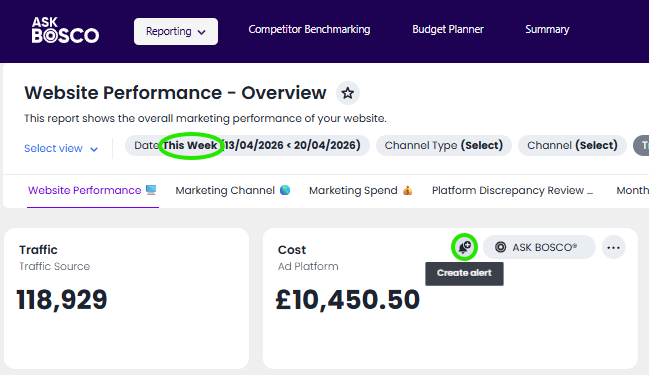This screenshot has height=375, width=649.
Task: Open the Channel (Select) filter
Action: pos(572,145)
